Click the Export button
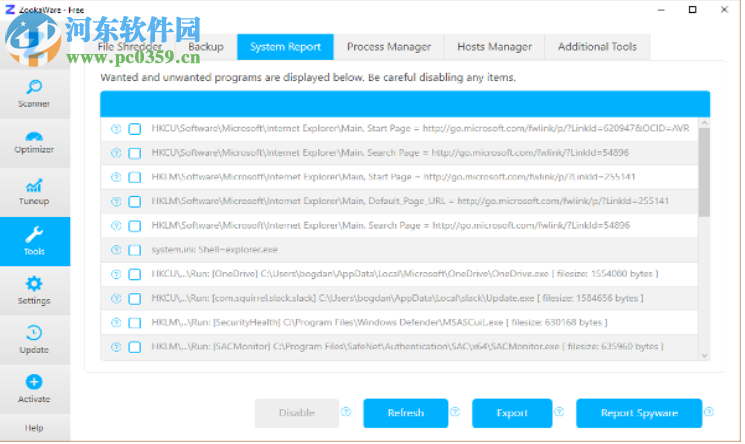 click(512, 413)
